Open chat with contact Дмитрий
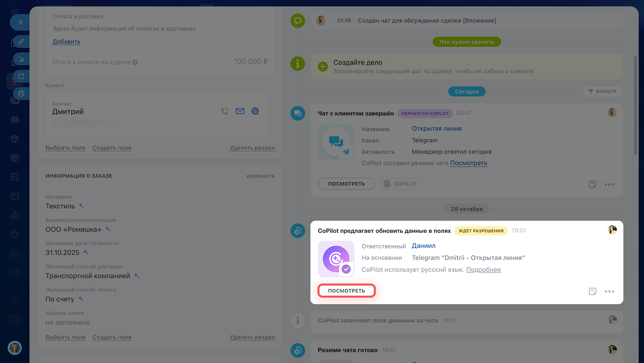This screenshot has height=363, width=644. 255,111
